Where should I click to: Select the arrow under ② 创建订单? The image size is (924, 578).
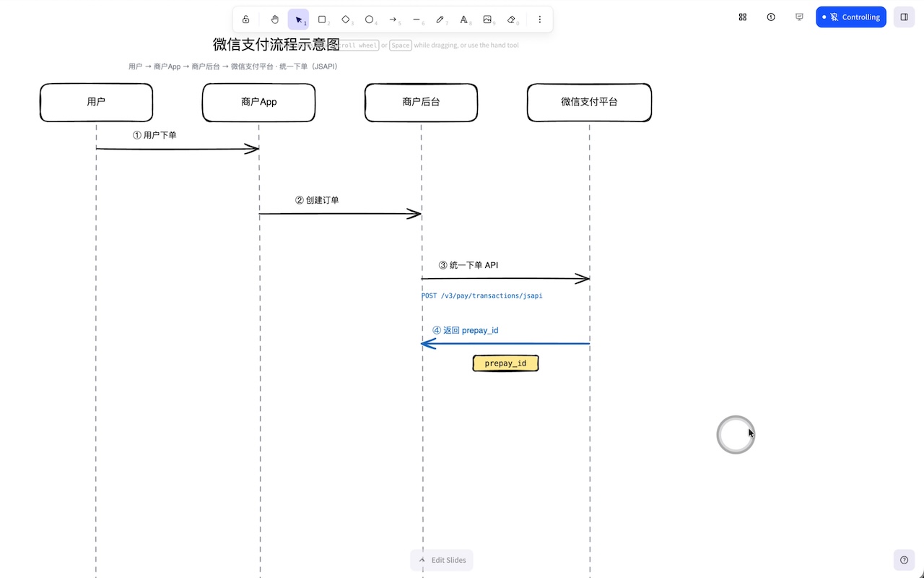(340, 214)
